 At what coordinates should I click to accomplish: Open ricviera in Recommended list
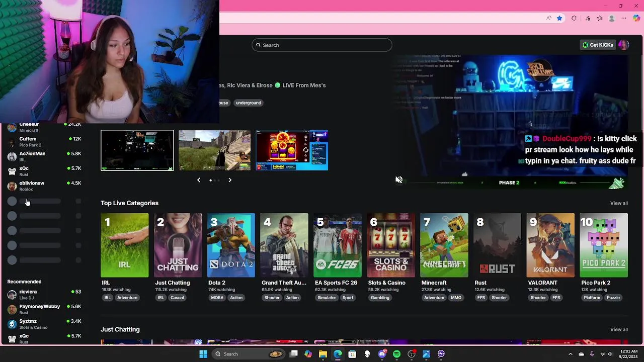44,295
